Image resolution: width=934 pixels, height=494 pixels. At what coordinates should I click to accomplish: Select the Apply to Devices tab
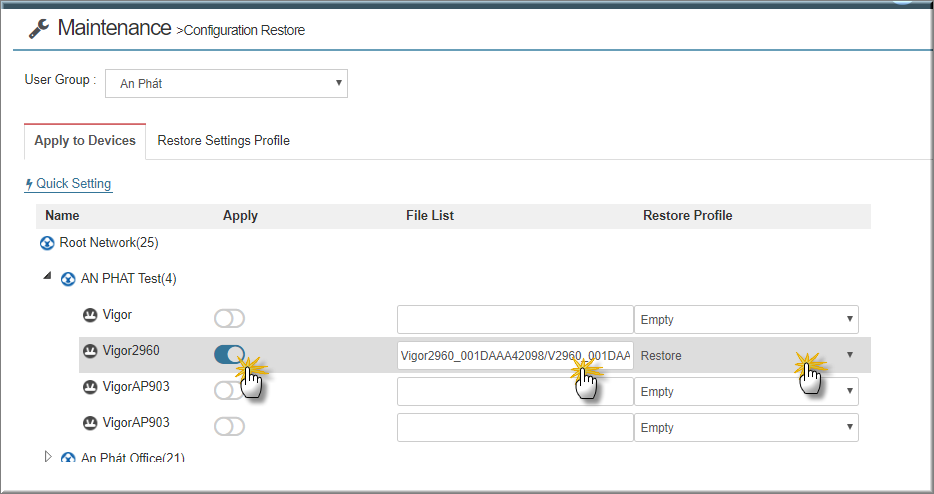(85, 141)
